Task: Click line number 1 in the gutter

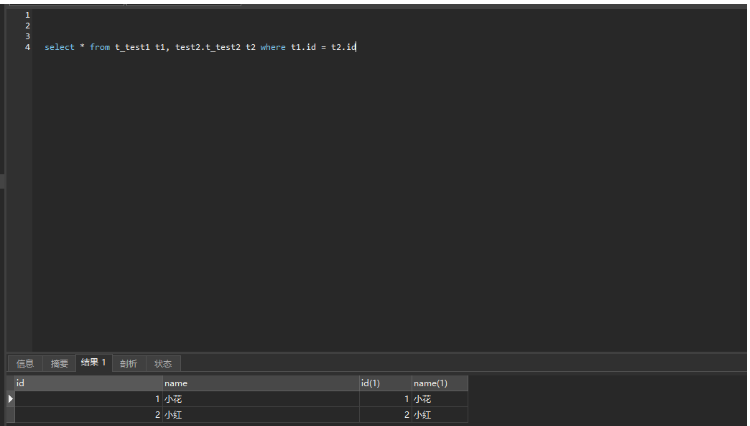Action: click(x=27, y=15)
